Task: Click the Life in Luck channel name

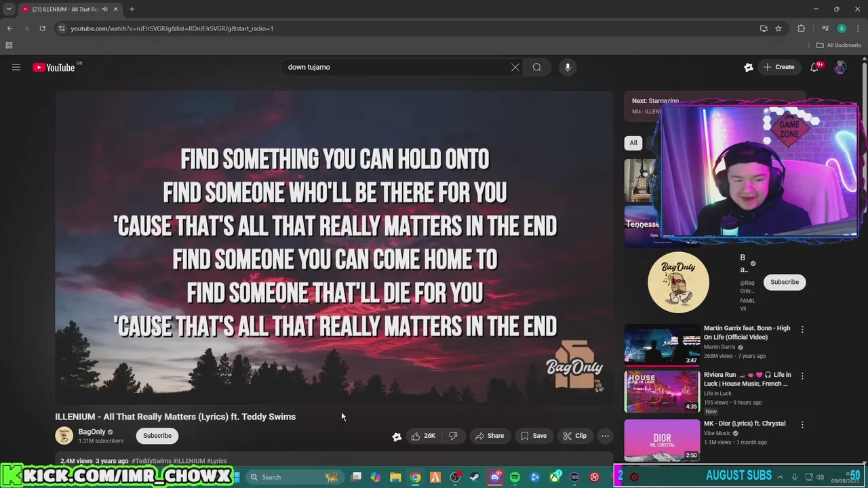Action: coord(717,394)
